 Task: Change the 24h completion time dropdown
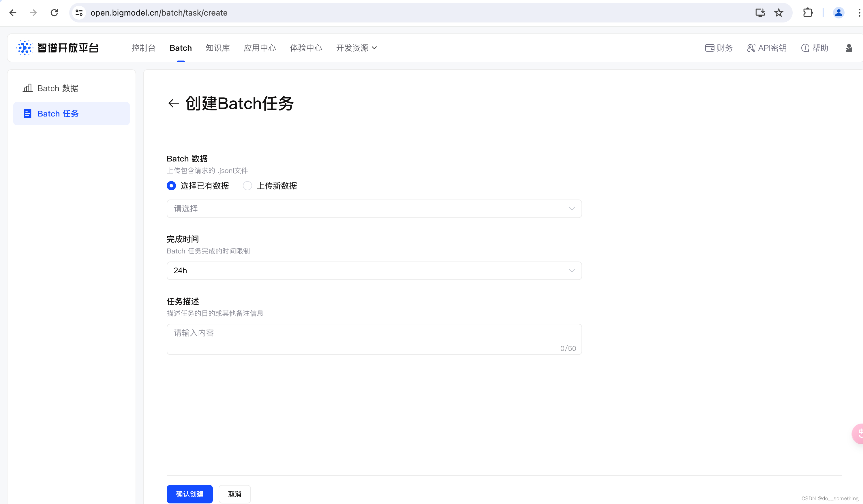374,270
